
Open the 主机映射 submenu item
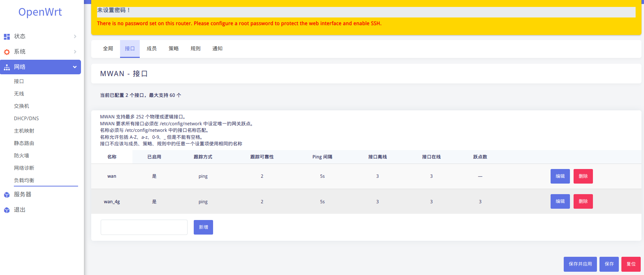click(24, 131)
